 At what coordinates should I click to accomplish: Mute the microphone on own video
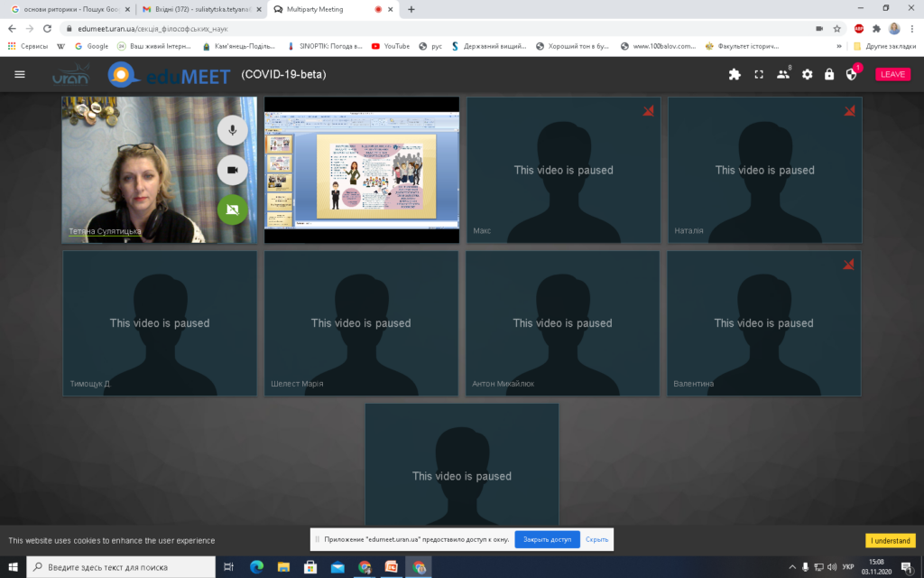232,130
